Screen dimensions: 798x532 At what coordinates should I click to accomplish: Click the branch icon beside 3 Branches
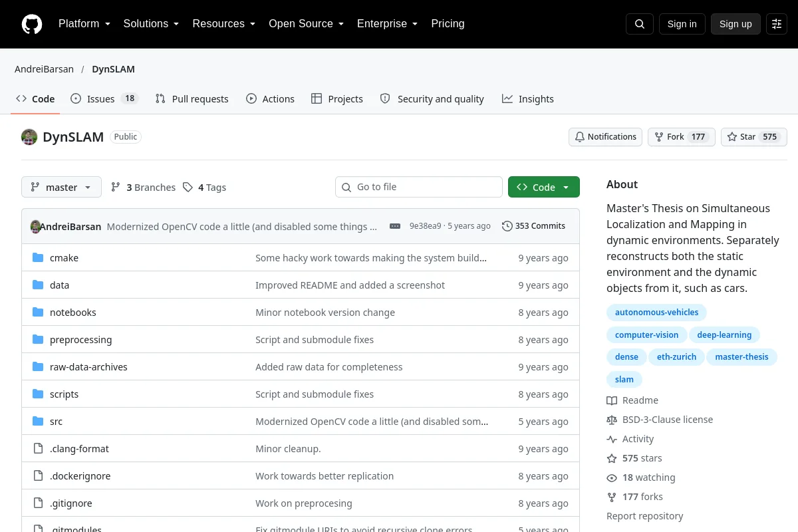[x=116, y=188]
